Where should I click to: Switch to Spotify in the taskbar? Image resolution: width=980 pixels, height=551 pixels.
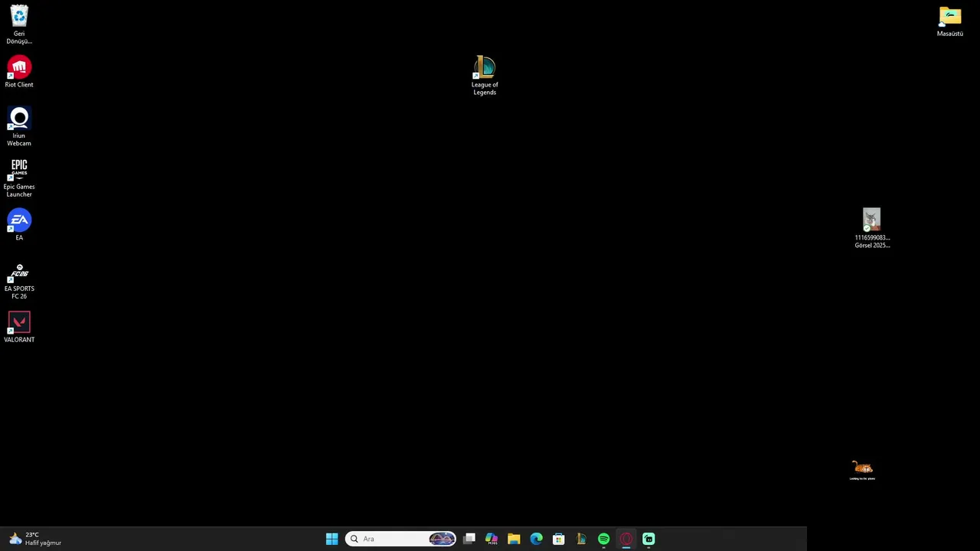tap(603, 539)
